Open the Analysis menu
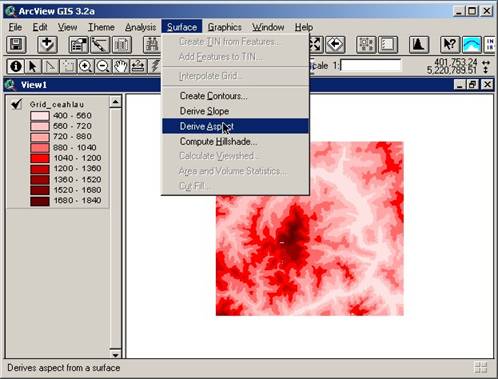498x379 pixels. click(x=140, y=27)
